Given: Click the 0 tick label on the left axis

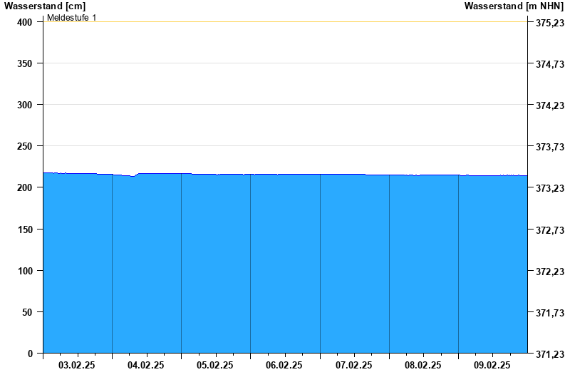Looking at the screenshot, I should (x=30, y=354).
